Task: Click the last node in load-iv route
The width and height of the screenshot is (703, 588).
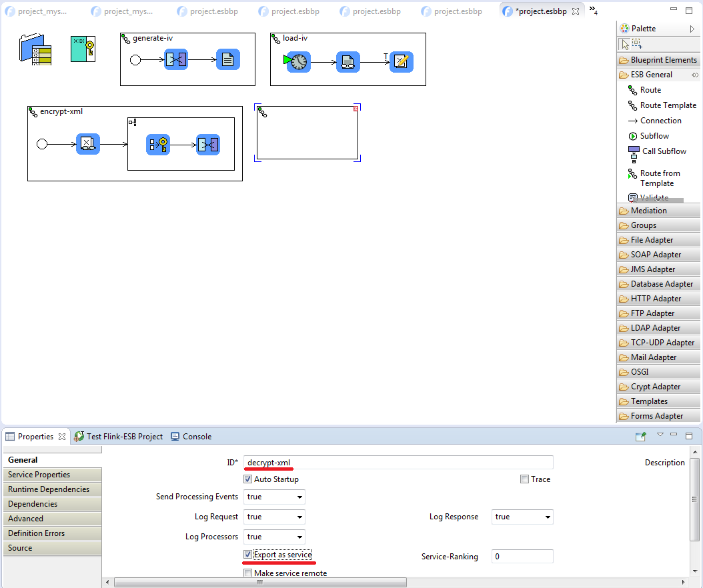Action: click(401, 62)
